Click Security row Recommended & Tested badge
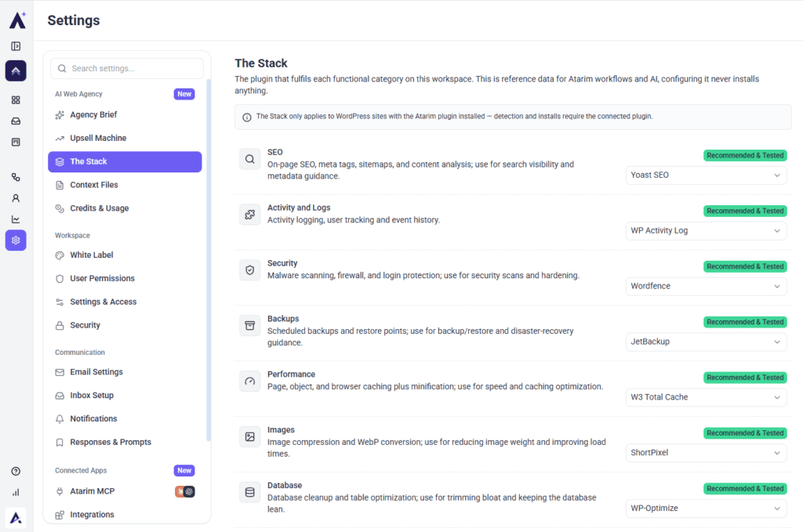The width and height of the screenshot is (803, 532). (x=745, y=266)
